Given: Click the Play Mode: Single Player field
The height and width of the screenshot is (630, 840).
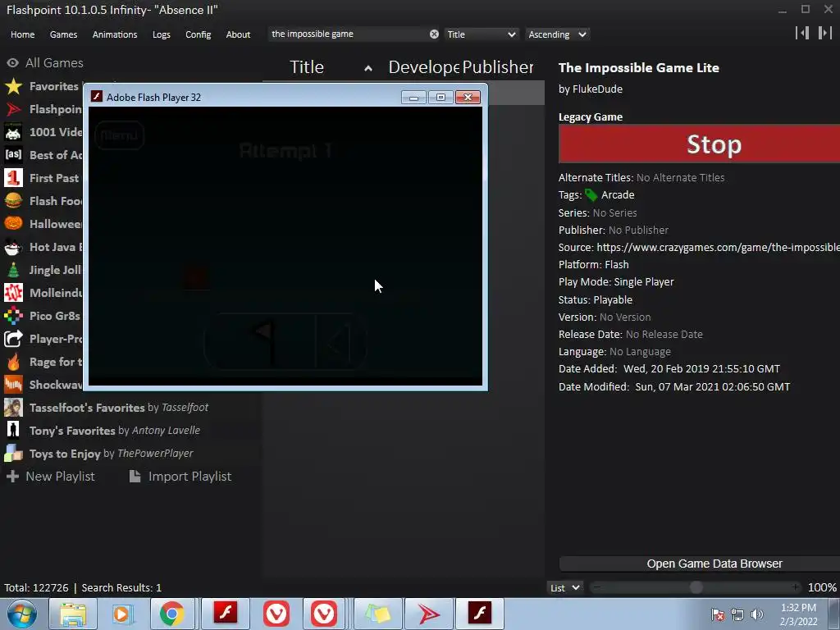Looking at the screenshot, I should tap(616, 282).
